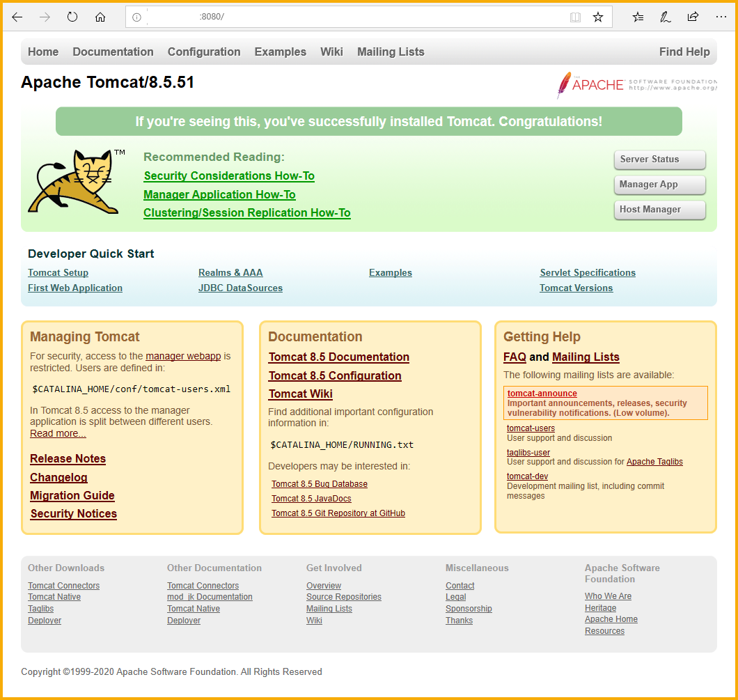The image size is (738, 700).
Task: Open the Tomcat Versions link
Action: coord(576,288)
